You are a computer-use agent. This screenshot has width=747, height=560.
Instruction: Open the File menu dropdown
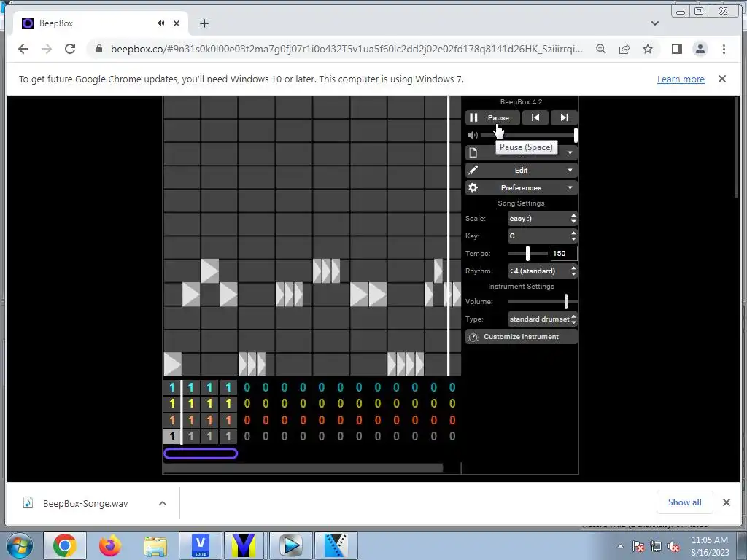[521, 152]
